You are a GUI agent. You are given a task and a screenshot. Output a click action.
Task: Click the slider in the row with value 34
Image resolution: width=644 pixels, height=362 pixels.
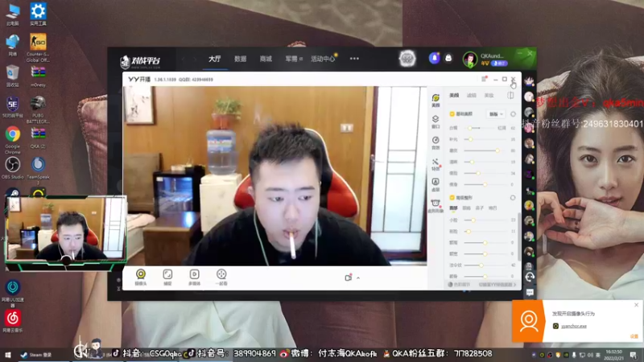pos(485,173)
